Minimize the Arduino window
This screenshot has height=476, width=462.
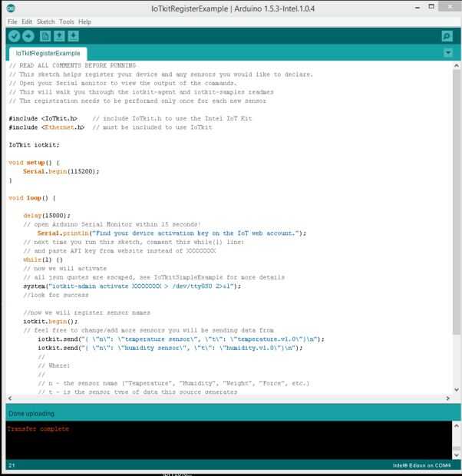[x=417, y=7]
